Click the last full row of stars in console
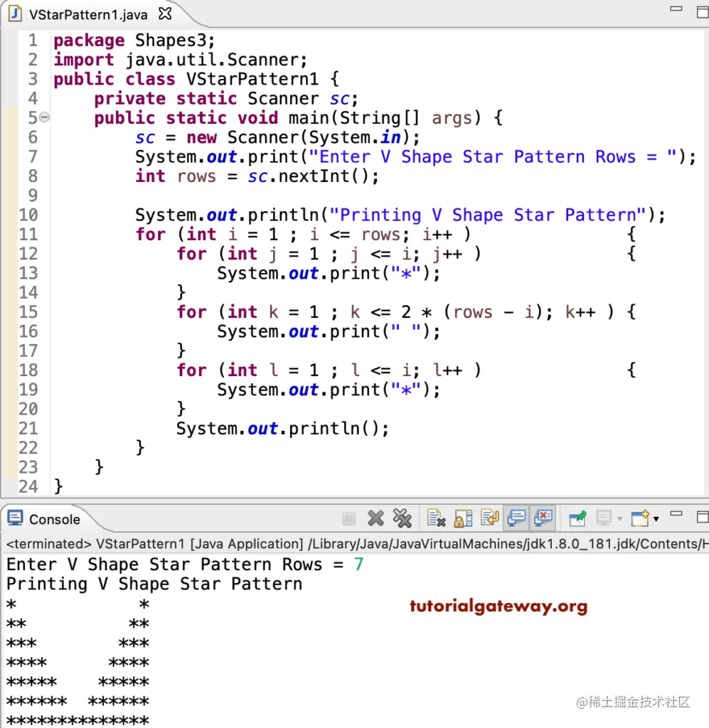 click(x=78, y=720)
